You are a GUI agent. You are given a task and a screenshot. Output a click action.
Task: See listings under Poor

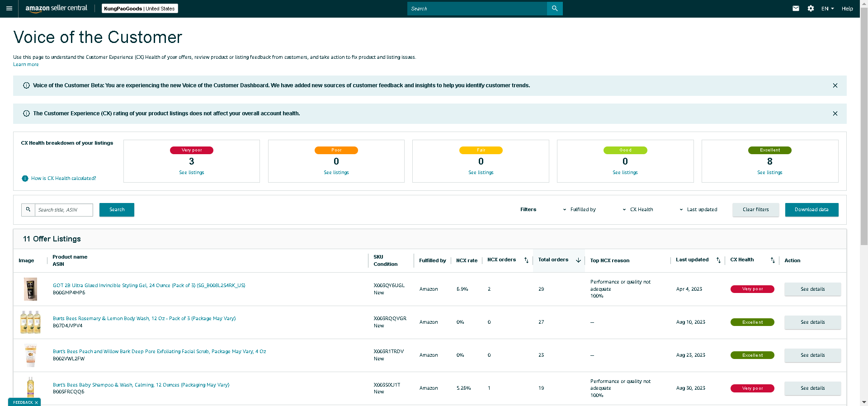pos(336,173)
